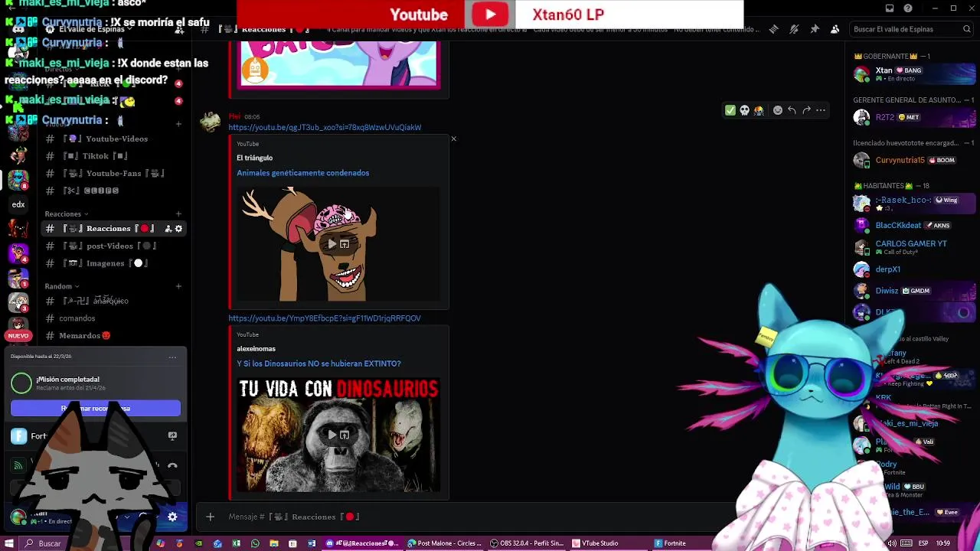
Task: Open derpX1 in member list
Action: pyautogui.click(x=915, y=269)
